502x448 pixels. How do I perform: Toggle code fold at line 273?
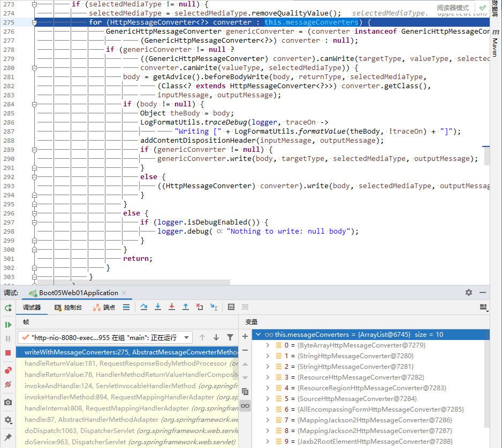click(35, 4)
